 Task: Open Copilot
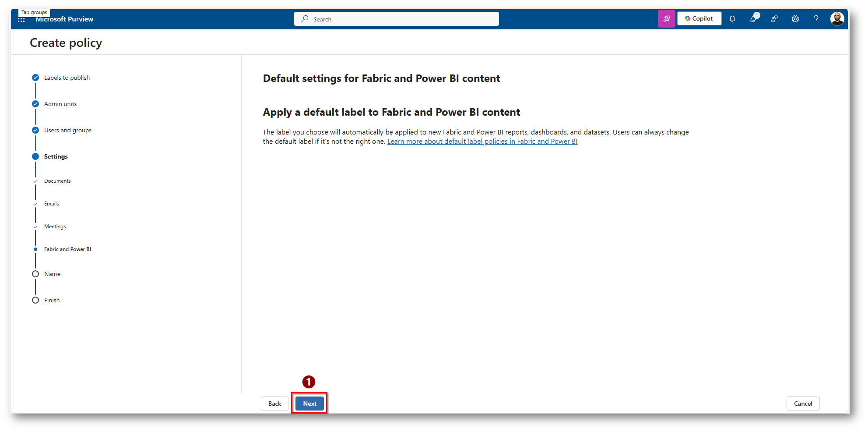click(699, 18)
